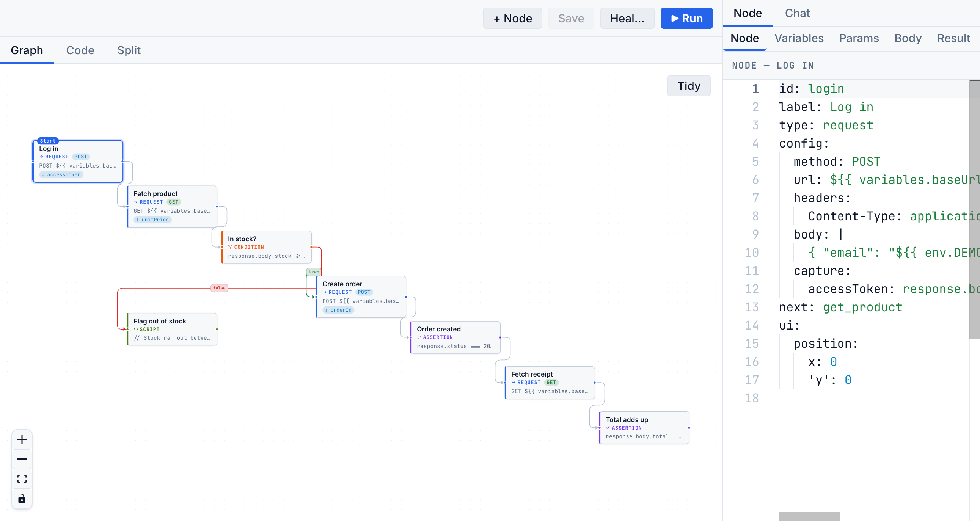The height and width of the screenshot is (521, 980).
Task: Select the Fetch receipt node
Action: coord(550,383)
